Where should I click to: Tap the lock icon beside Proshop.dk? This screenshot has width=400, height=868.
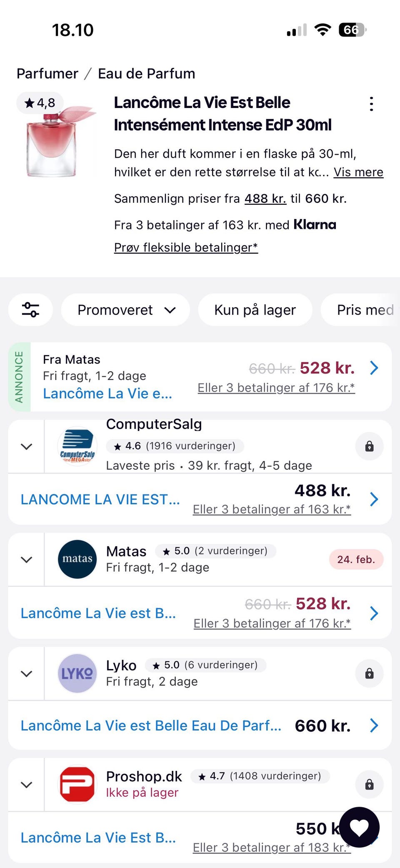click(369, 785)
